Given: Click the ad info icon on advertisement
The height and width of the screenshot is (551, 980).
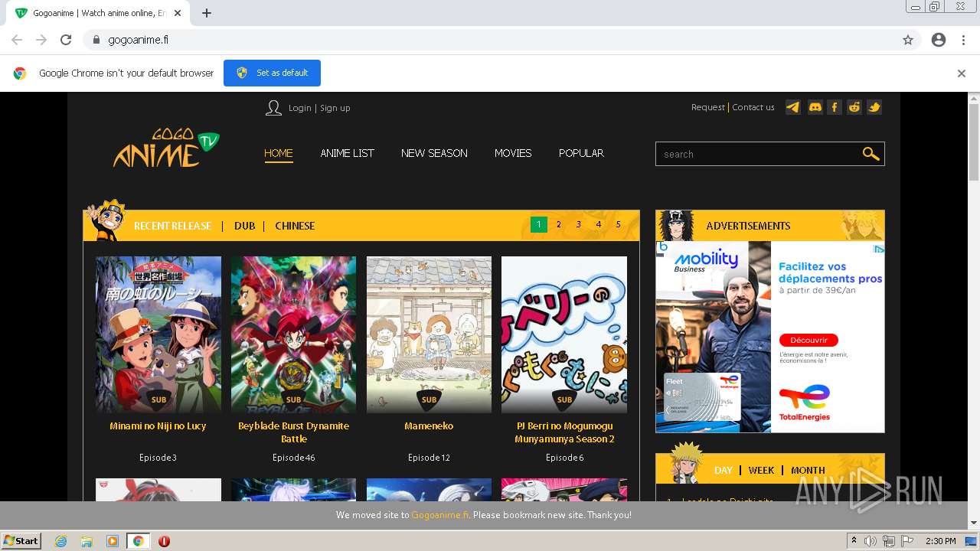Looking at the screenshot, I should (880, 249).
